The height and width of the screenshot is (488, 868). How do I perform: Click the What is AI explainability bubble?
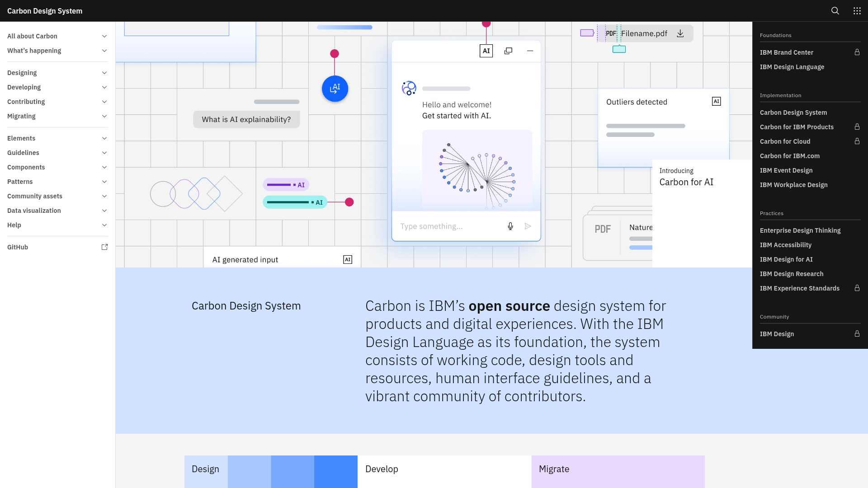pos(246,119)
